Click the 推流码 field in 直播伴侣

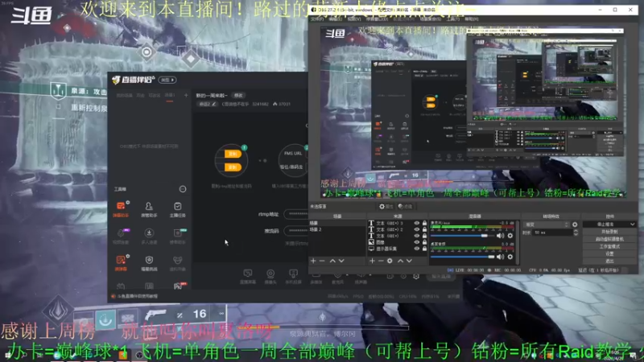tap(295, 231)
